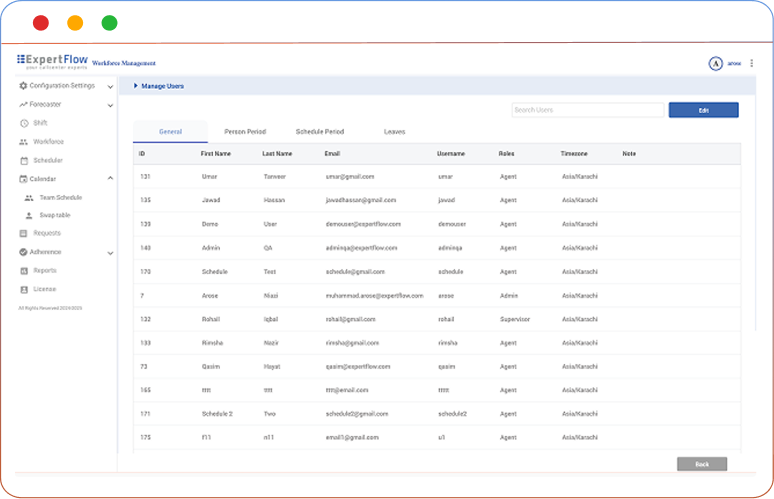Click into the Search Users field
774x499 pixels.
[x=587, y=110]
